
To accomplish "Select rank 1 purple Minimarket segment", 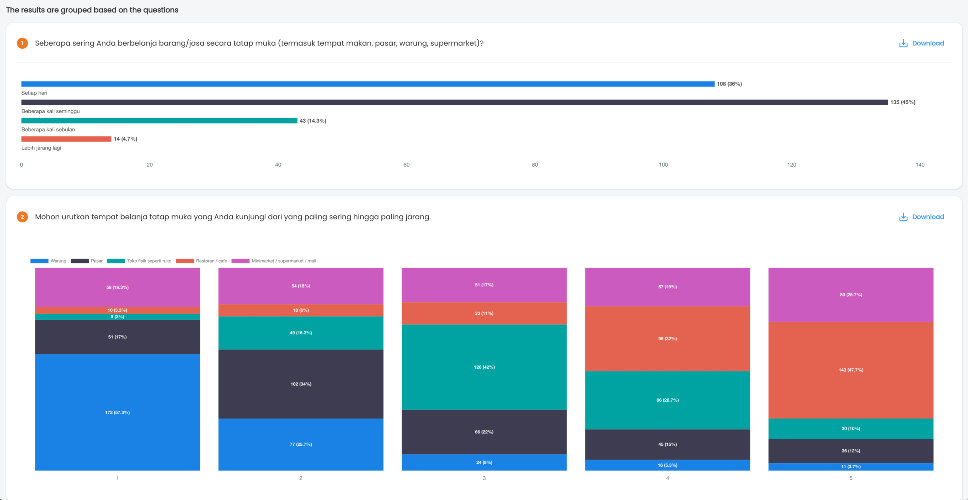I will [x=117, y=288].
